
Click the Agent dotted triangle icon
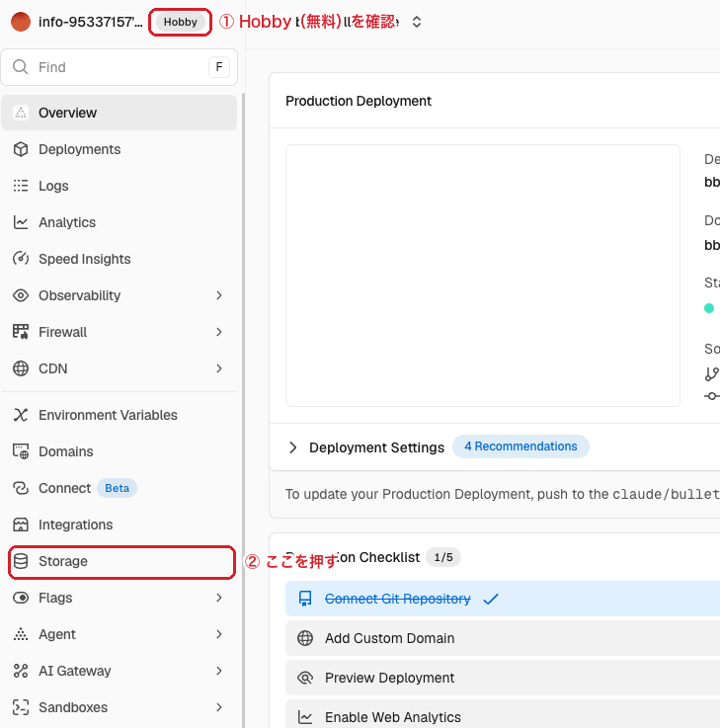pos(21,634)
